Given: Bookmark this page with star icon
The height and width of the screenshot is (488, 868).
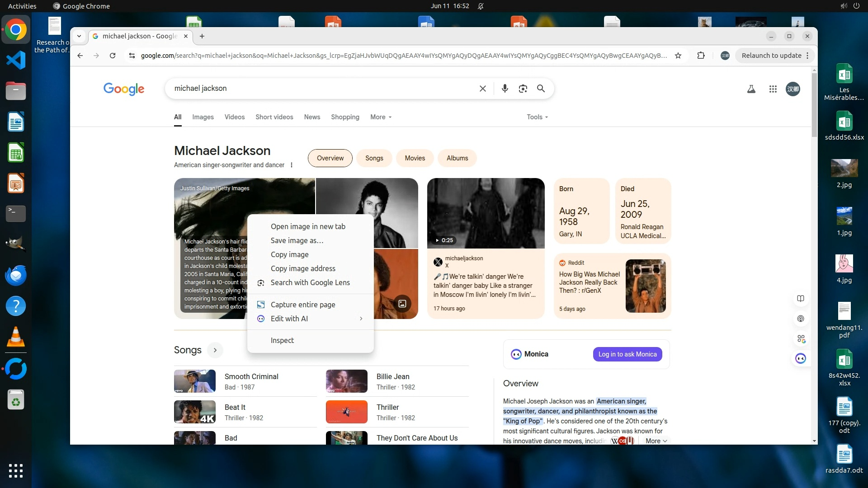Looking at the screenshot, I should point(678,56).
